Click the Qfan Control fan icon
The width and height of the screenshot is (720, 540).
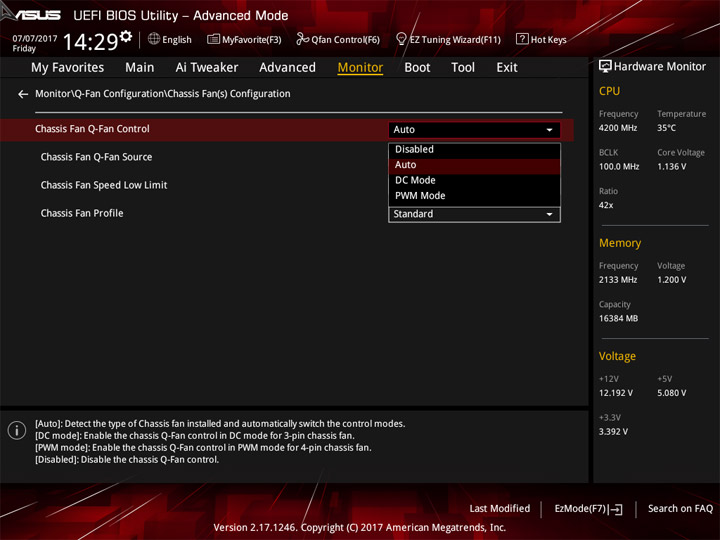(302, 39)
